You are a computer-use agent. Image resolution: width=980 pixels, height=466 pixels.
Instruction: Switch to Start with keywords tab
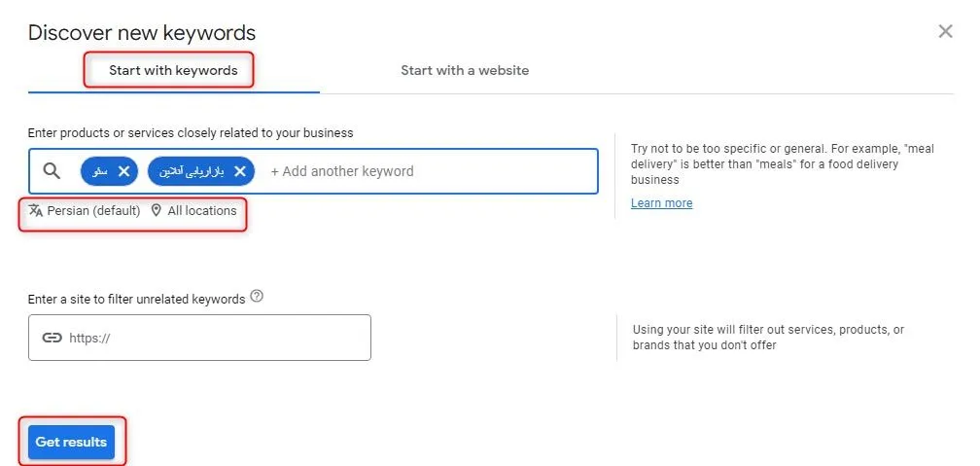173,70
